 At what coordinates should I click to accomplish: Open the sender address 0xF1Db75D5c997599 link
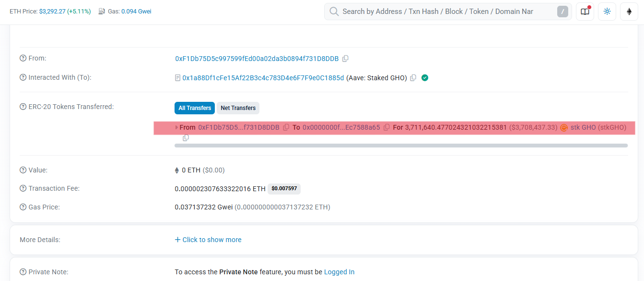coord(257,59)
